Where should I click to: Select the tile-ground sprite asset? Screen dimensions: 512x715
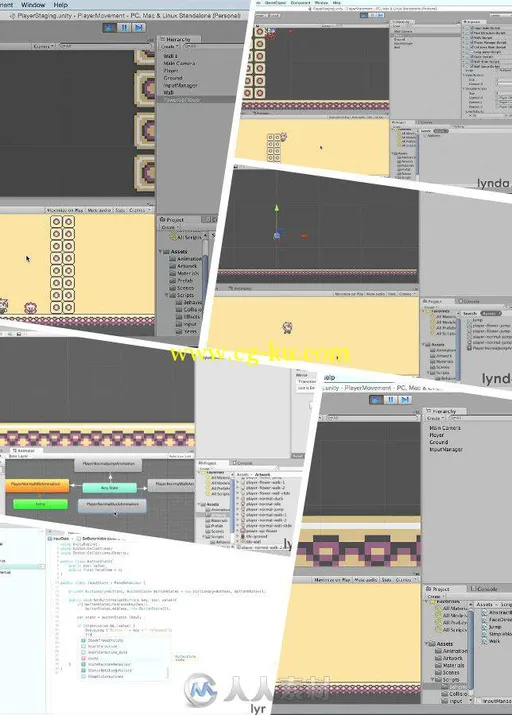tap(256, 536)
